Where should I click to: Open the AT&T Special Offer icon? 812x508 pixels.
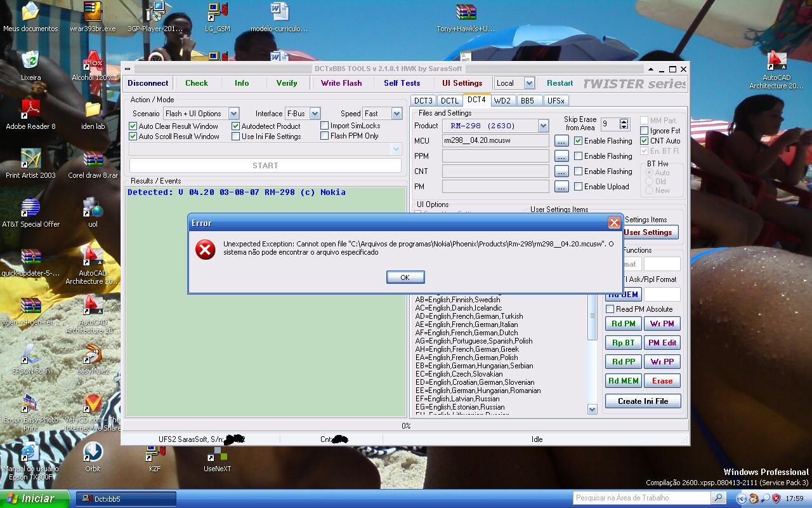pos(30,212)
